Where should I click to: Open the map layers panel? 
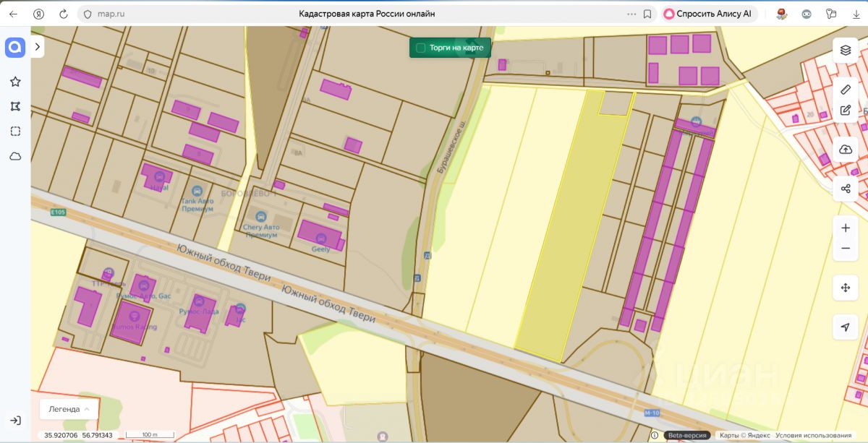pyautogui.click(x=845, y=50)
